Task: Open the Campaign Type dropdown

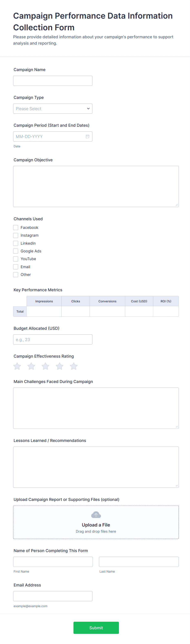Action: click(x=53, y=109)
